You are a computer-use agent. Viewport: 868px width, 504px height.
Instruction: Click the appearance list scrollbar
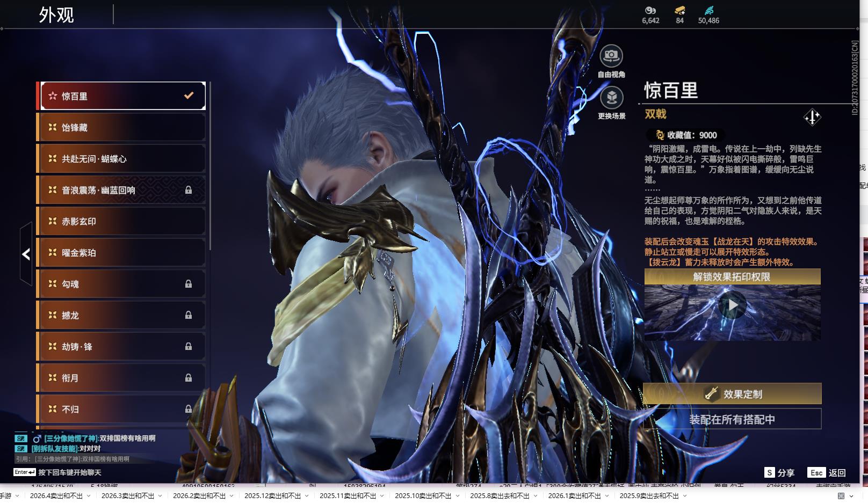pyautogui.click(x=209, y=166)
